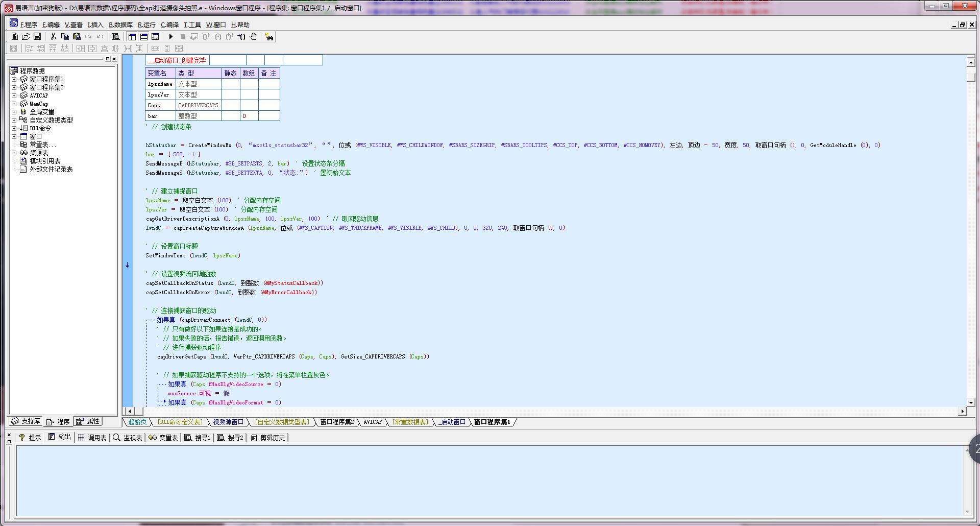
Task: Click the hand breakpoint icon
Action: 253,37
